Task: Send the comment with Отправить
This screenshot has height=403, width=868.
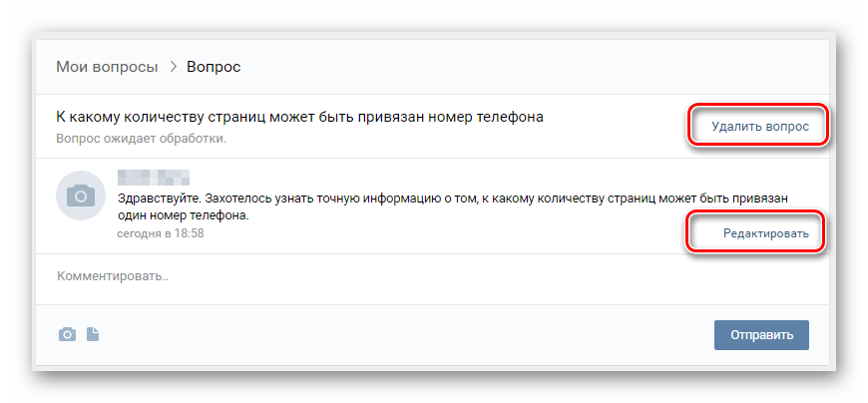Action: click(x=761, y=334)
